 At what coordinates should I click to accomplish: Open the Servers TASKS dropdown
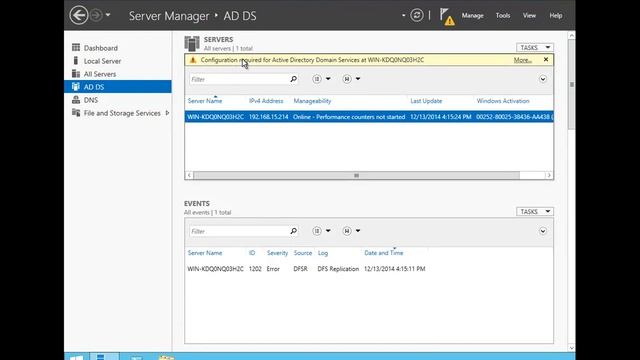pyautogui.click(x=535, y=48)
